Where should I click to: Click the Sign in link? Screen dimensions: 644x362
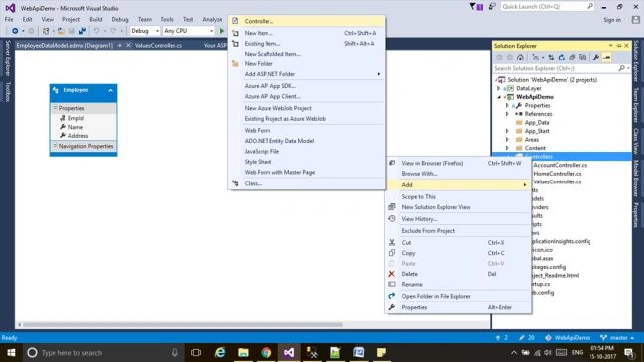[x=612, y=20]
